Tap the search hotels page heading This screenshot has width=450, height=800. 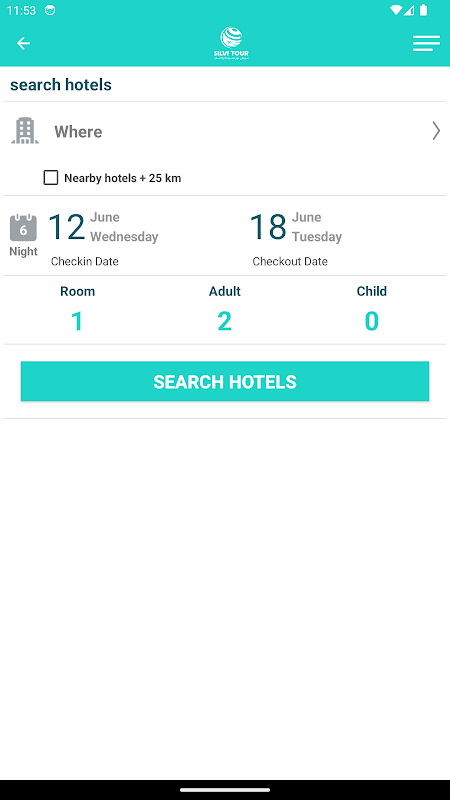click(61, 85)
